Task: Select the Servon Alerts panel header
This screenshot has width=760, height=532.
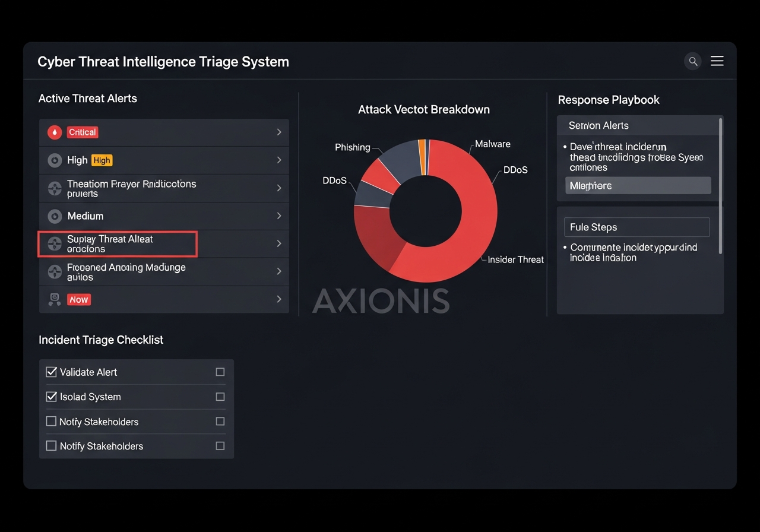Action: tap(638, 125)
